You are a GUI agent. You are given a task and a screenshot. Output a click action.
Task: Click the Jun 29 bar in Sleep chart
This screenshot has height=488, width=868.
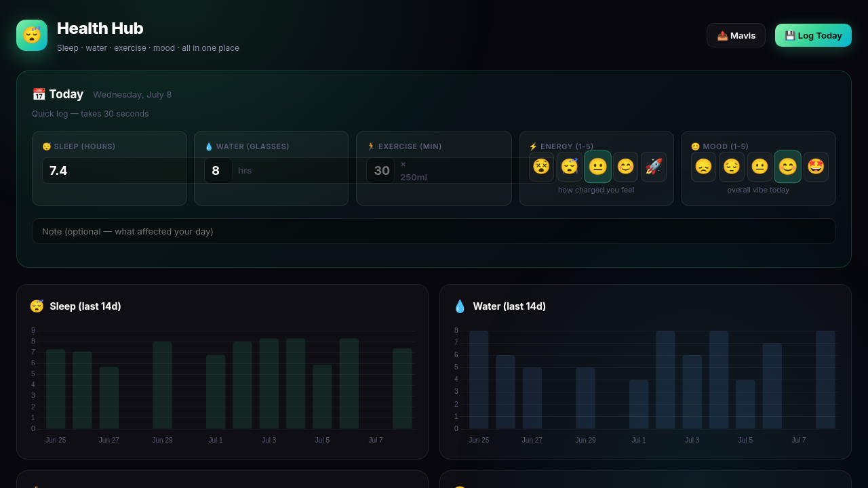(x=162, y=385)
